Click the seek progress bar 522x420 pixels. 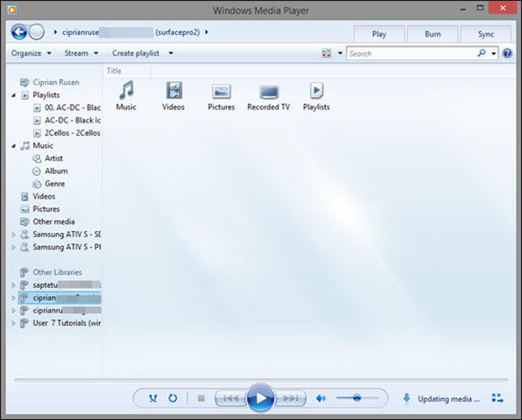[261, 380]
